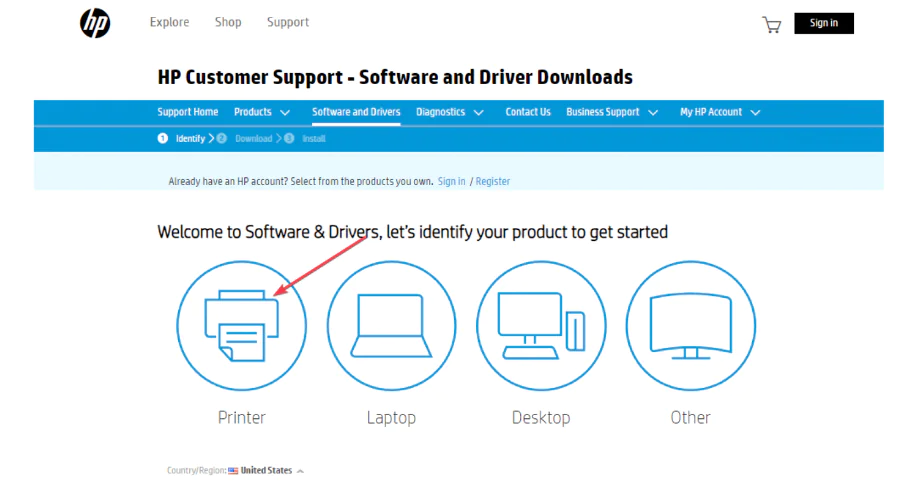
Task: Expand the My HP Account menu
Action: [720, 112]
